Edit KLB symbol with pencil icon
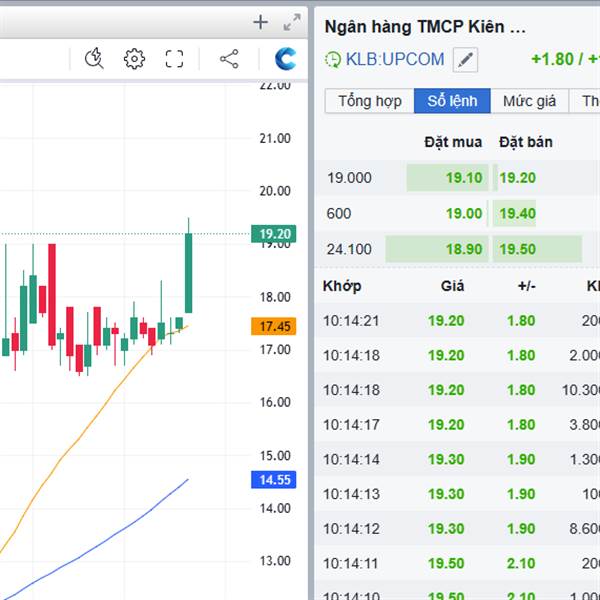The image size is (600, 600). 465,59
